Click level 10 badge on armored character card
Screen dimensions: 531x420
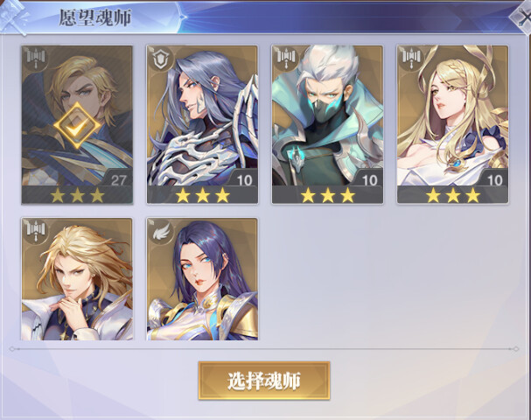pyautogui.click(x=244, y=180)
